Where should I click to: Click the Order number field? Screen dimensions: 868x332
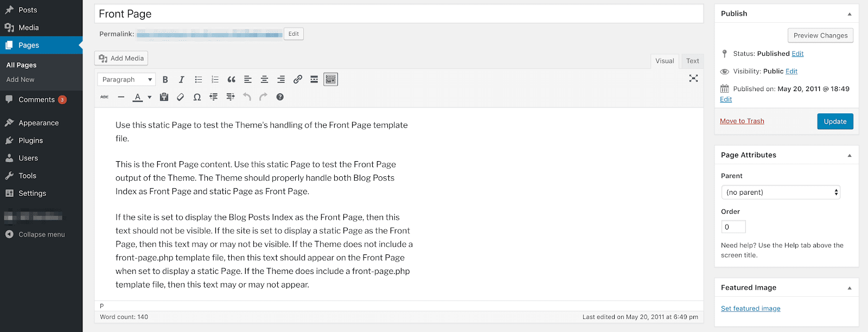coord(733,227)
